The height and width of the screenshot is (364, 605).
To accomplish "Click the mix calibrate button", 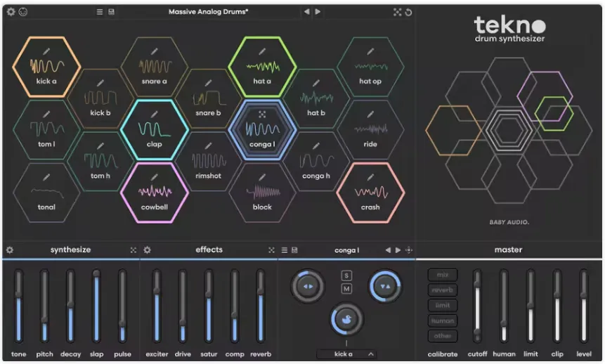I will point(443,275).
